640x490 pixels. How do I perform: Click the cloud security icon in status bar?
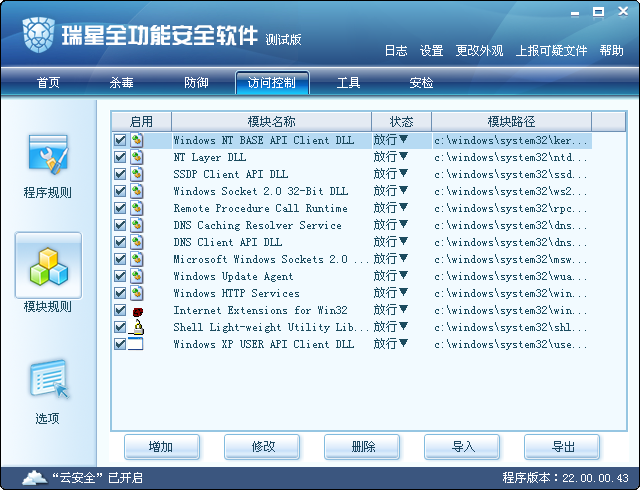click(x=35, y=477)
